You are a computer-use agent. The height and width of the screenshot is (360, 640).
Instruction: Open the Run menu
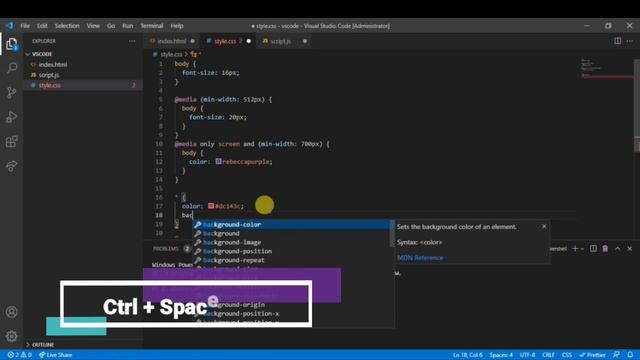128,26
